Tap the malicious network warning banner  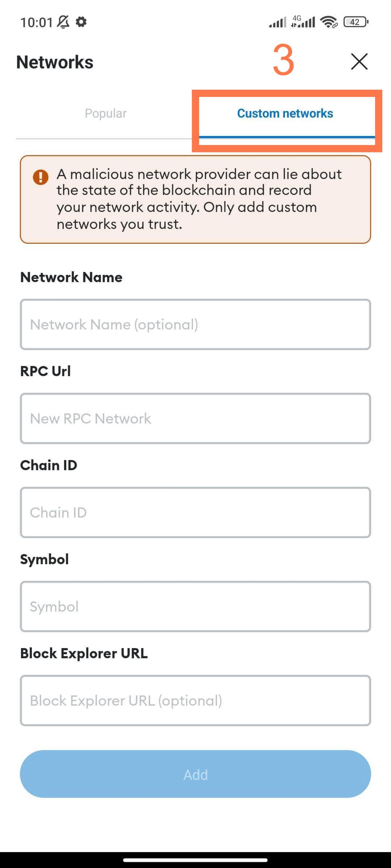pyautogui.click(x=195, y=199)
